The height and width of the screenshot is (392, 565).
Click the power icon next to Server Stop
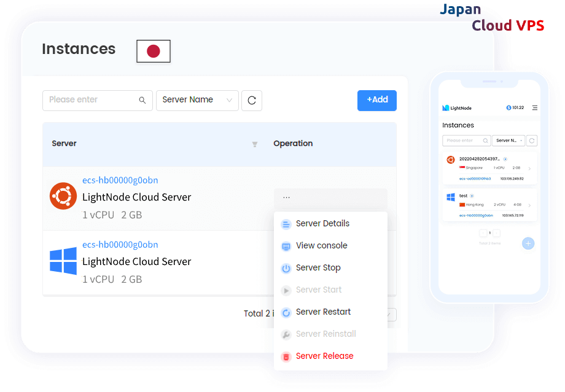click(286, 267)
